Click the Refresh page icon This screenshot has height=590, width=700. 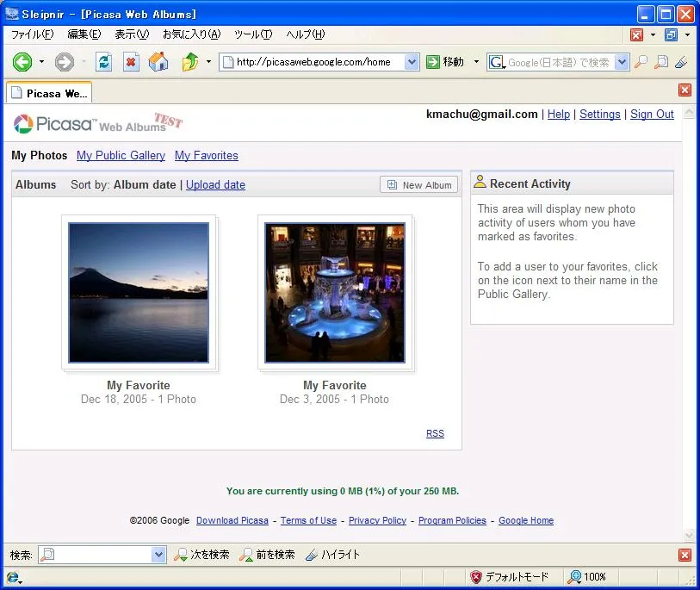click(104, 61)
